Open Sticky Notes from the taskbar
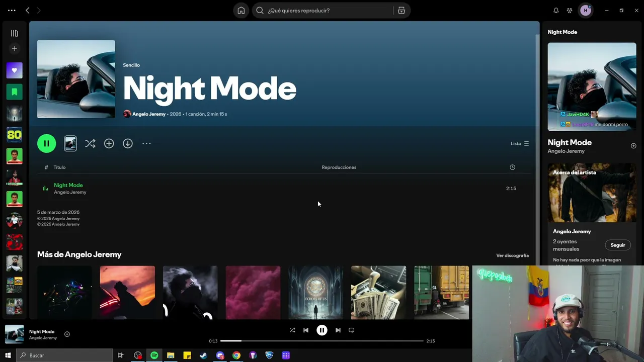Viewport: 644px width, 362px height. (x=187, y=355)
